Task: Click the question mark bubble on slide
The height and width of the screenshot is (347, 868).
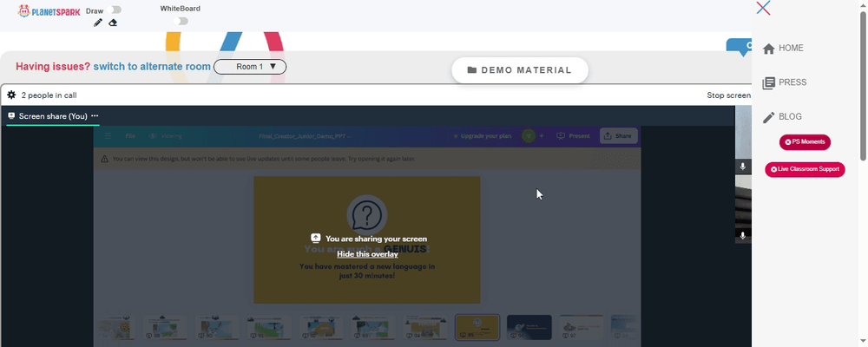Action: [x=367, y=215]
